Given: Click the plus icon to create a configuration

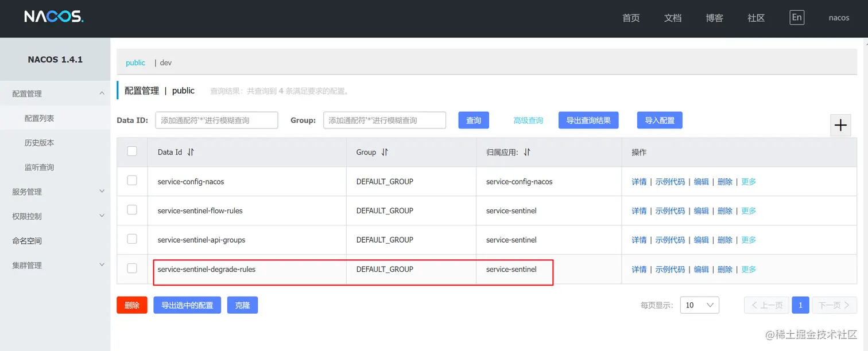Looking at the screenshot, I should point(840,125).
